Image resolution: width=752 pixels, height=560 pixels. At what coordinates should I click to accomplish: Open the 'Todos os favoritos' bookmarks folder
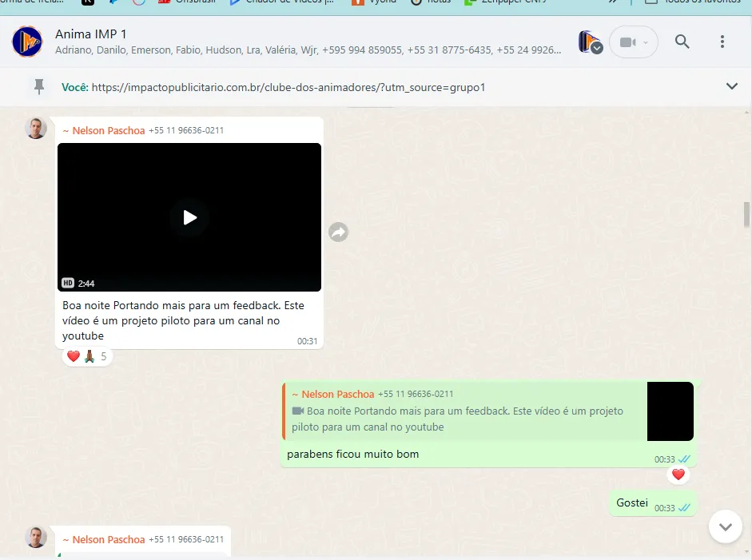point(693,2)
